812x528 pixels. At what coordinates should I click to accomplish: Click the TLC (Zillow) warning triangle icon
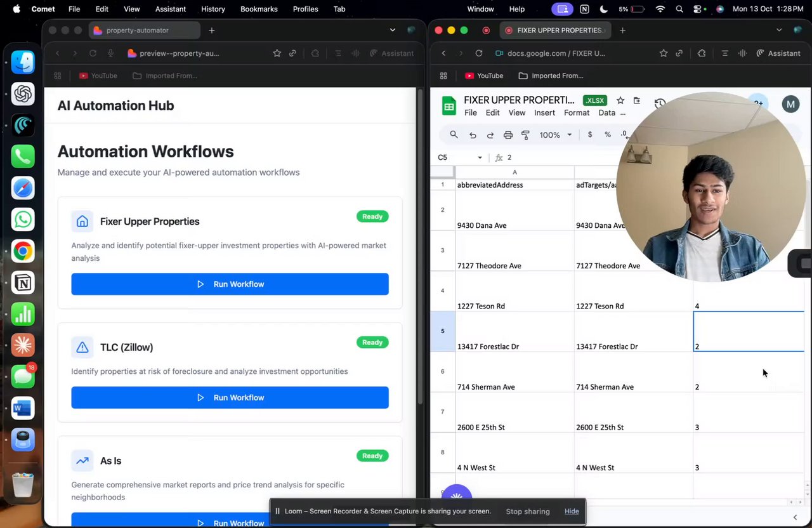[82, 347]
